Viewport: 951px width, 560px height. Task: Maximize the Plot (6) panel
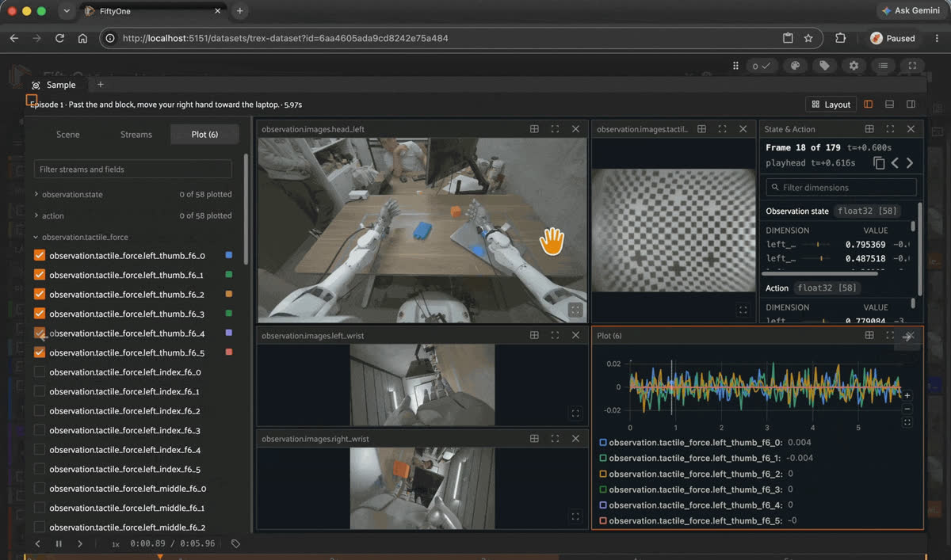(890, 335)
